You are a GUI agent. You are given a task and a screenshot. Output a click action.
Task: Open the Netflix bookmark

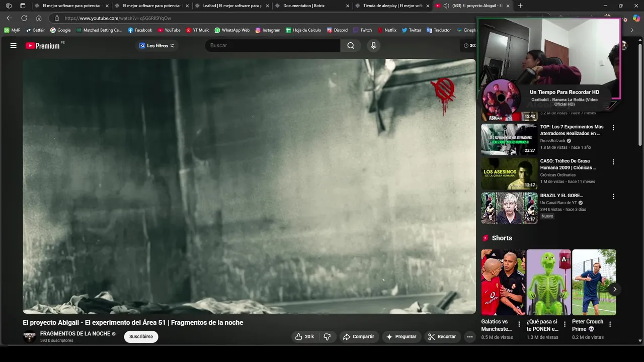click(x=387, y=30)
